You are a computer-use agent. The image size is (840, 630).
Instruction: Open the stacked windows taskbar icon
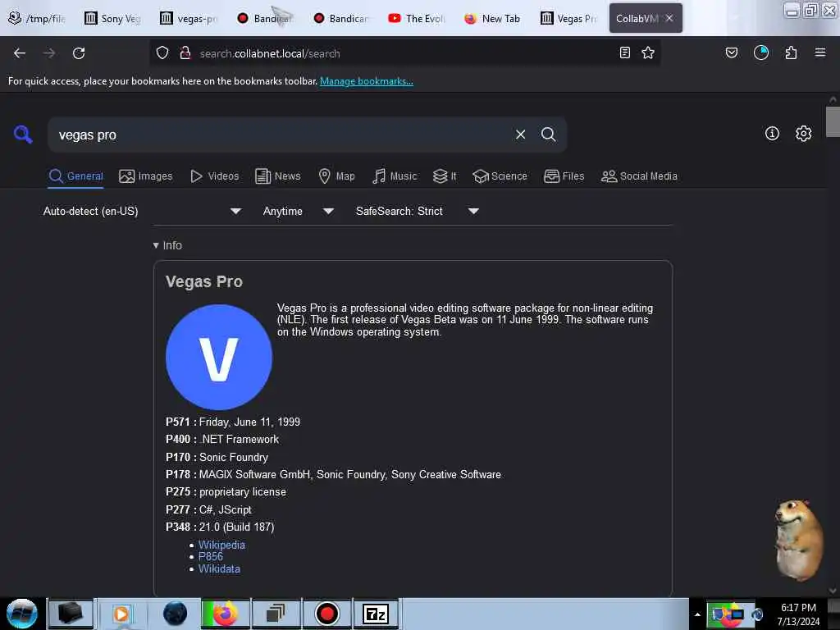(x=276, y=614)
